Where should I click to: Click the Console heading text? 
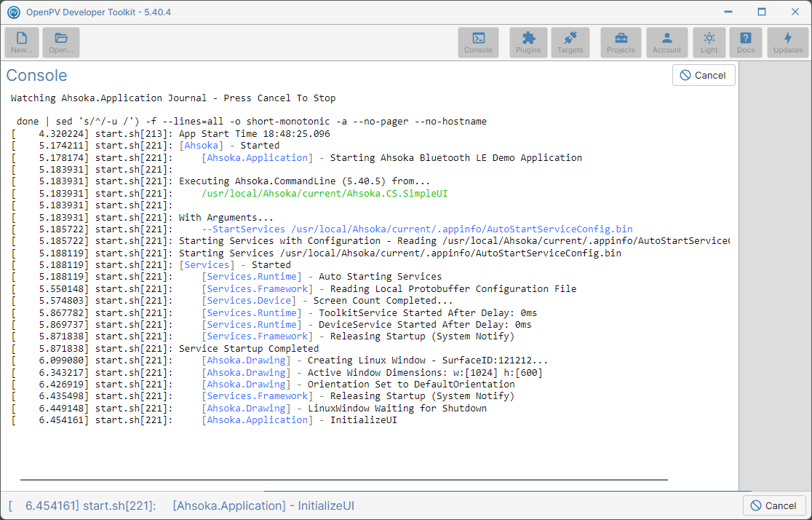point(37,75)
